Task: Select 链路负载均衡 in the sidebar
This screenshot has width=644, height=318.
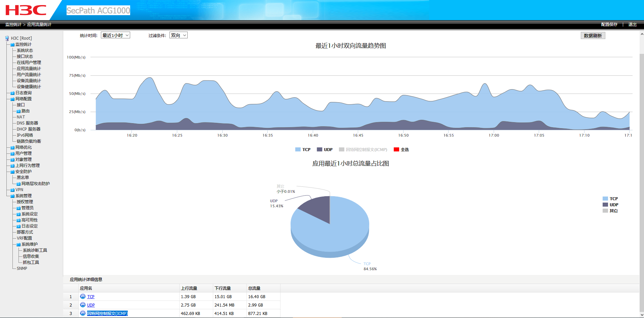Action: point(29,141)
